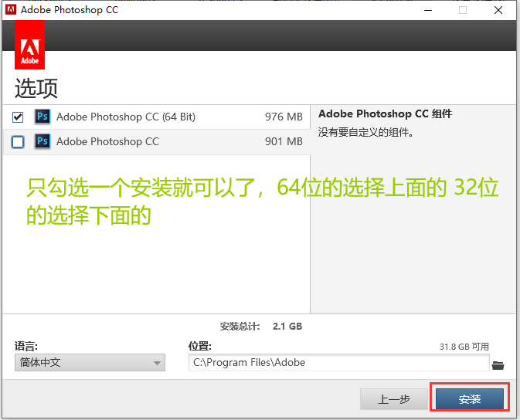Close the Adobe Photoshop CC installer window
This screenshot has height=420, width=520.
point(498,10)
